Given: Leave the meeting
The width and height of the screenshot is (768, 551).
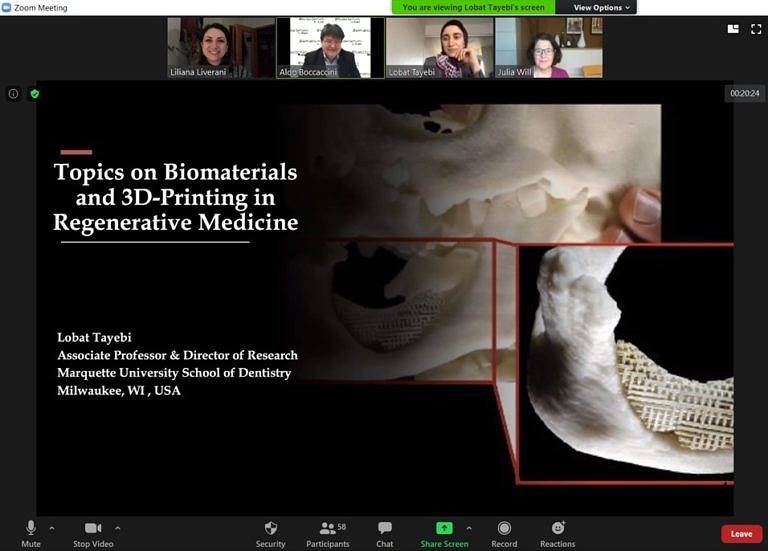Looking at the screenshot, I should (742, 534).
